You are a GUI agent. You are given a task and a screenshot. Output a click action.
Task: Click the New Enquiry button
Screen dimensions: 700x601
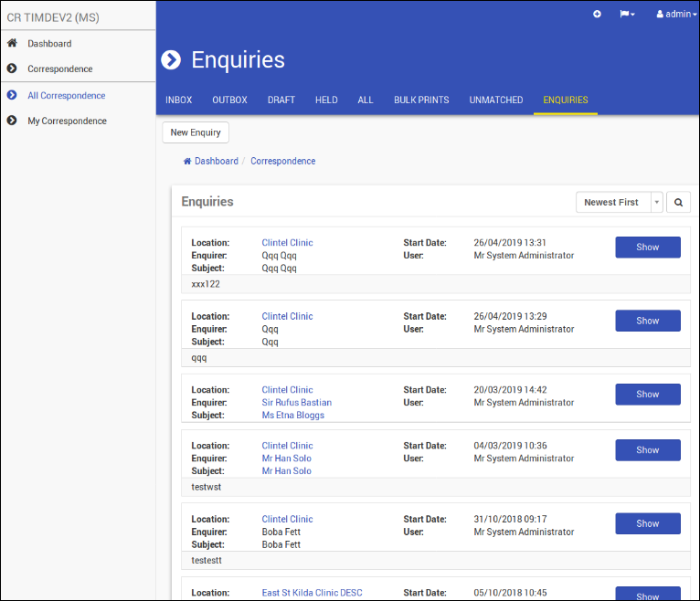click(196, 132)
